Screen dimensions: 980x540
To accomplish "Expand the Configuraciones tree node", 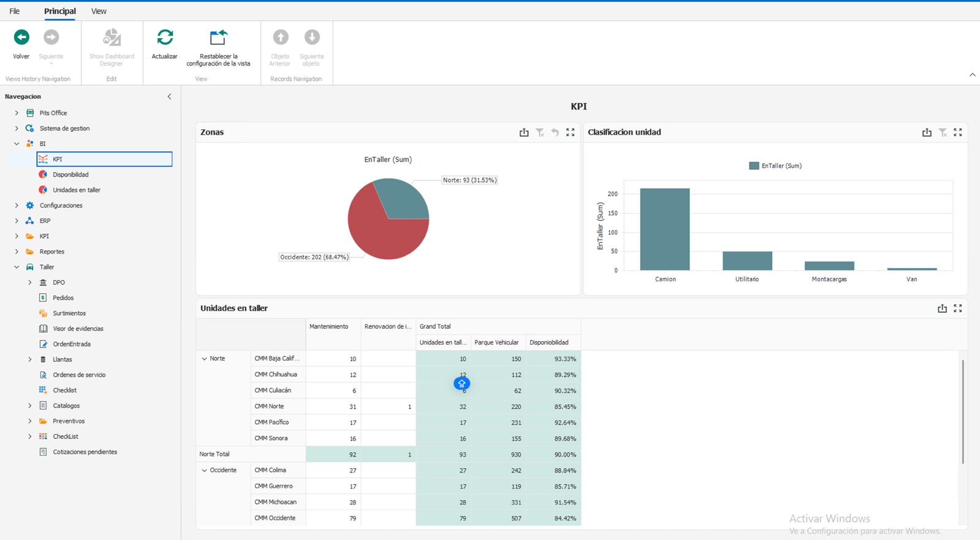I will 17,206.
